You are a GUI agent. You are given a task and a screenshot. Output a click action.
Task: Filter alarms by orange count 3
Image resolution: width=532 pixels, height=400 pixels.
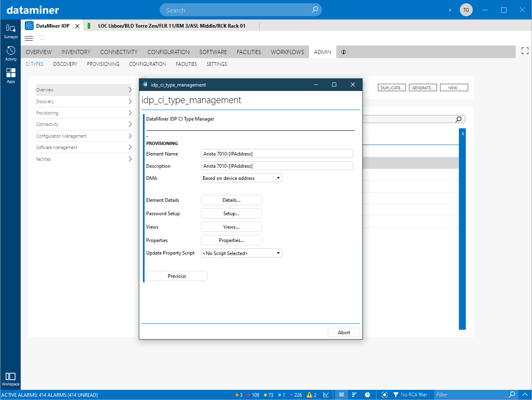coord(239,395)
